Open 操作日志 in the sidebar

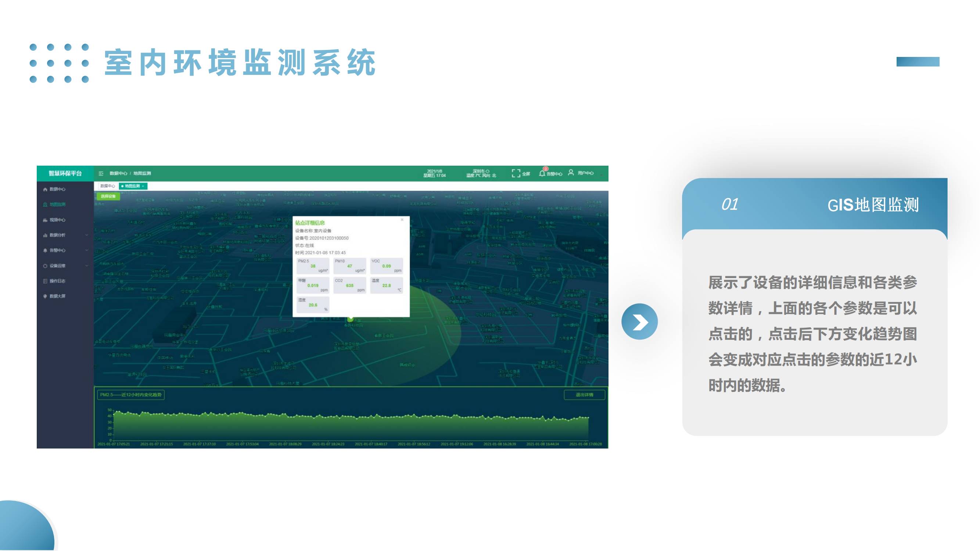(x=57, y=281)
